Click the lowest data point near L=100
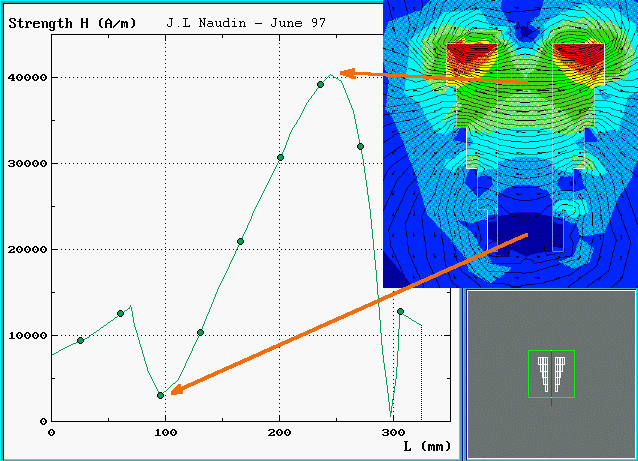Viewport: 638px width, 461px height. click(x=160, y=395)
